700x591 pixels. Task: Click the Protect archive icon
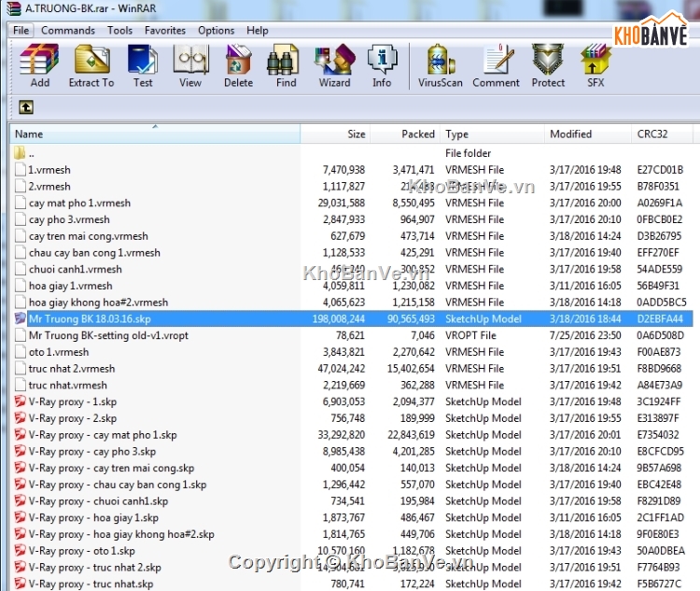click(548, 65)
